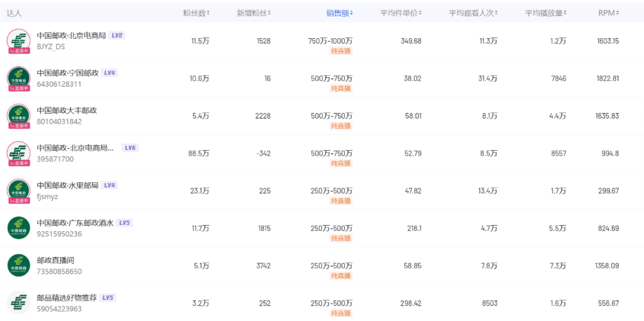Click LV5 badge next to 邮品精选好物推荐
The width and height of the screenshot is (644, 321).
coord(107,298)
